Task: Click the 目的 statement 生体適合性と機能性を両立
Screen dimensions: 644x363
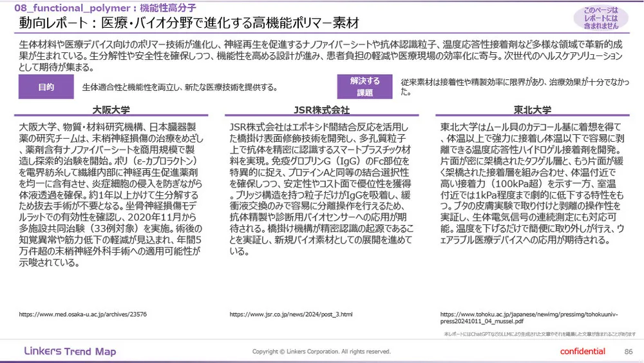Action: (x=180, y=87)
